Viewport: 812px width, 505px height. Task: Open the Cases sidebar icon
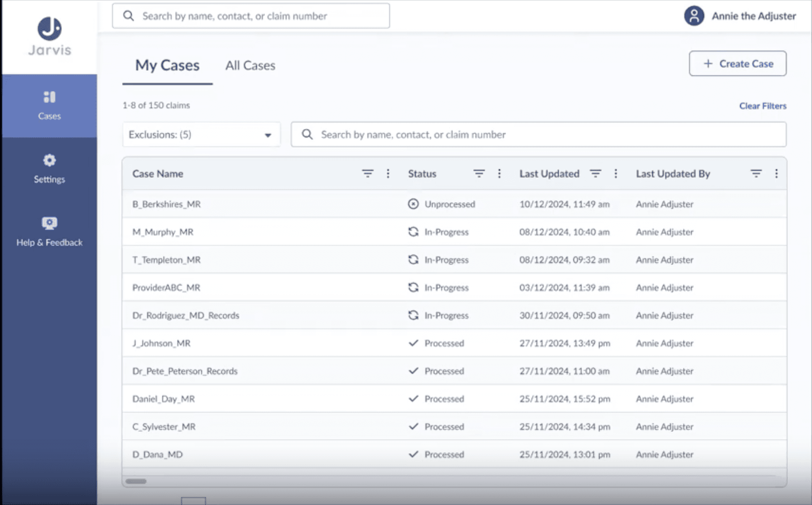49,98
